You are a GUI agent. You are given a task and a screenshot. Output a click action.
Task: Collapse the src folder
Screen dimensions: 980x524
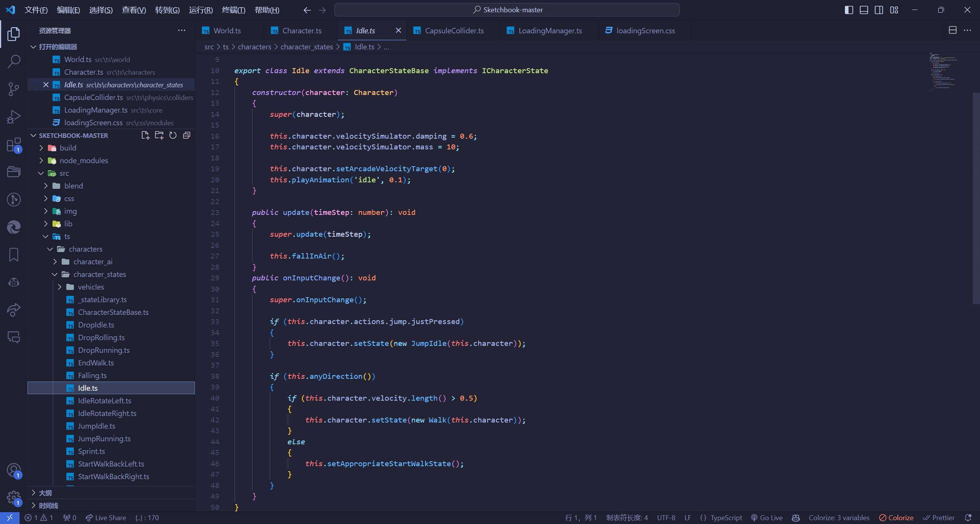point(111,173)
